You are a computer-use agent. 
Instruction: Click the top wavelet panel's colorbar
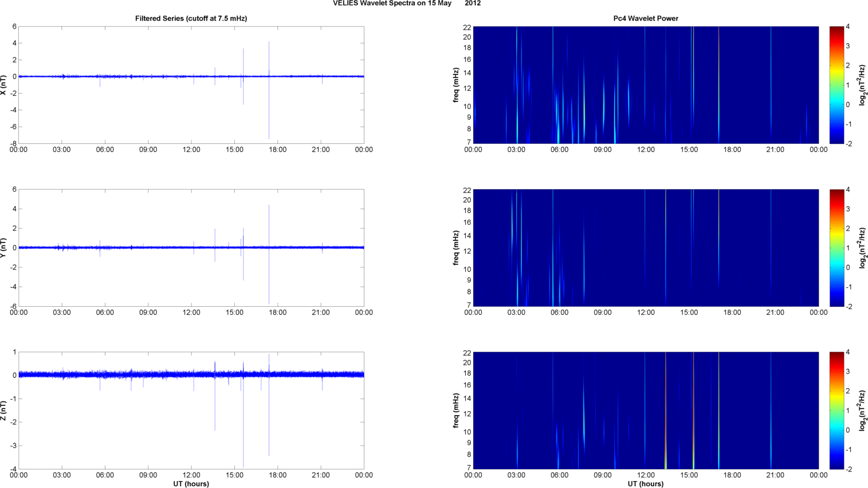click(836, 85)
